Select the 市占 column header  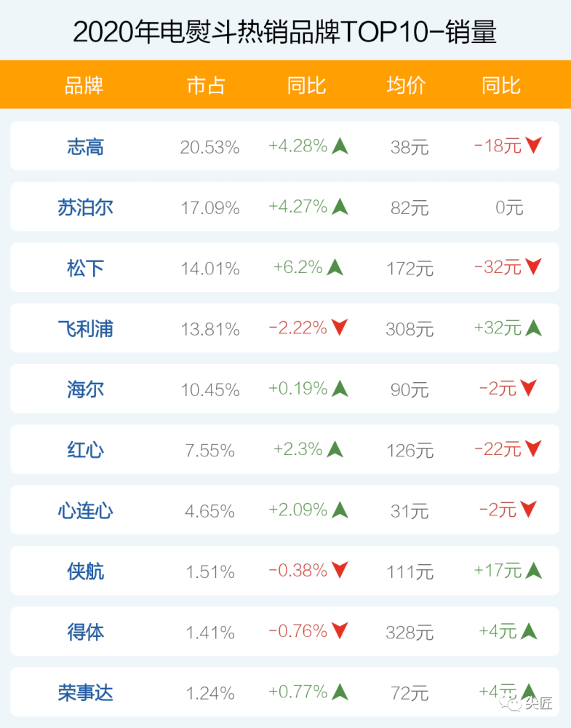[x=206, y=85]
